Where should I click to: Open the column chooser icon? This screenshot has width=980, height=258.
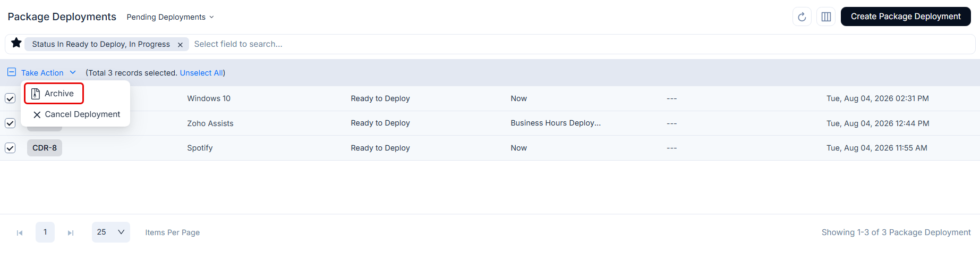point(826,17)
